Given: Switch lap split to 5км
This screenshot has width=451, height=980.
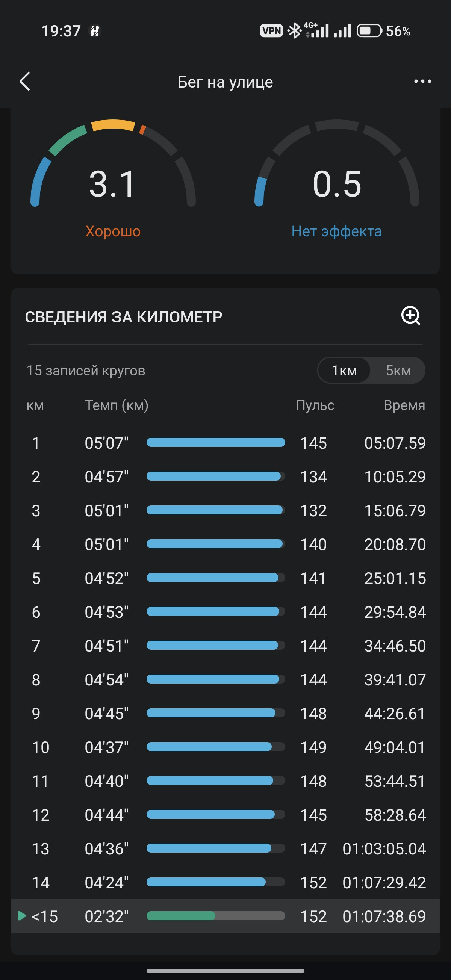Looking at the screenshot, I should pos(398,370).
